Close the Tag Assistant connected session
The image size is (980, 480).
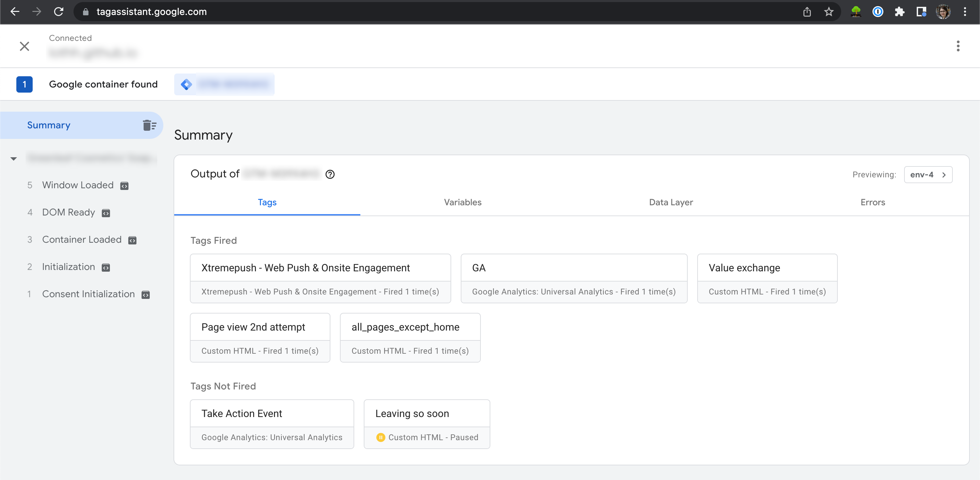click(x=24, y=46)
